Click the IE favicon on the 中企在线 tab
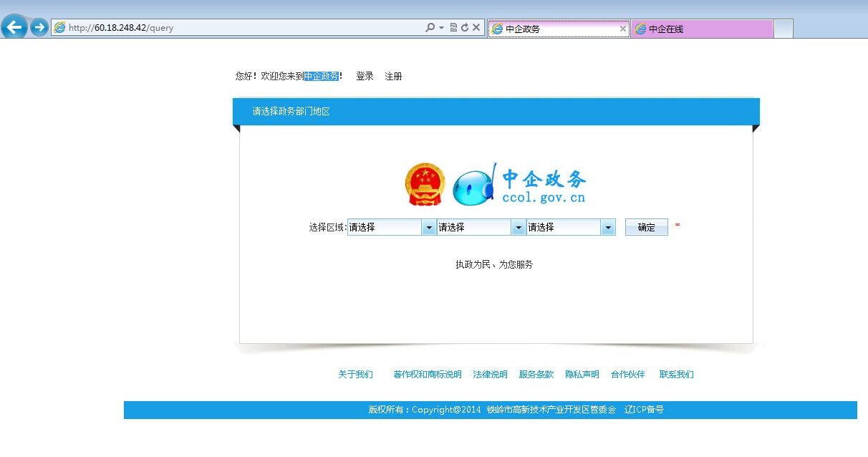The image size is (868, 457). click(x=640, y=29)
